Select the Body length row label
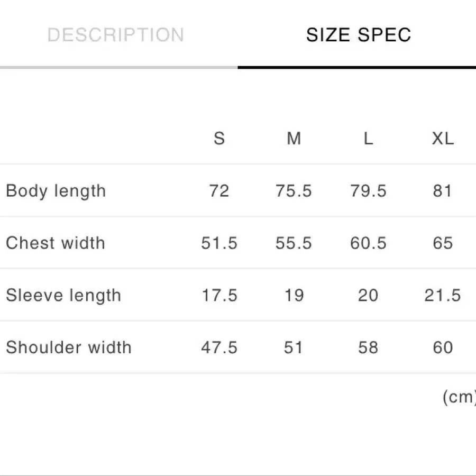The width and height of the screenshot is (476, 476). click(56, 191)
